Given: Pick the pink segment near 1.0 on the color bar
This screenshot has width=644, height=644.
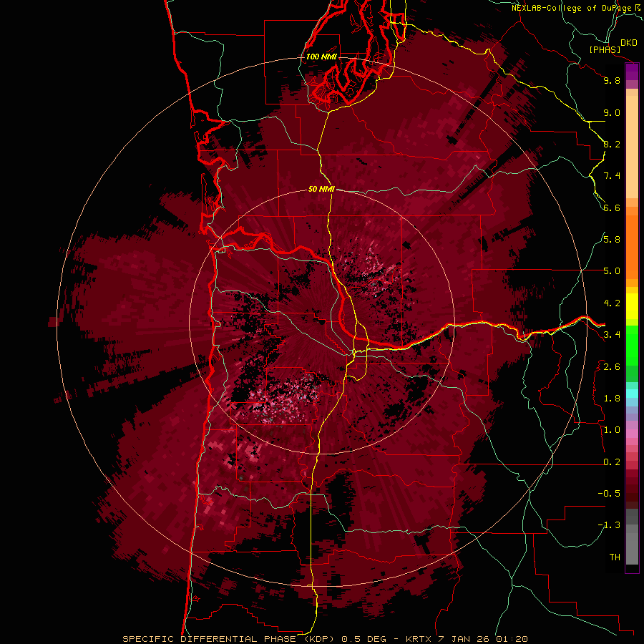Looking at the screenshot, I should point(632,434).
